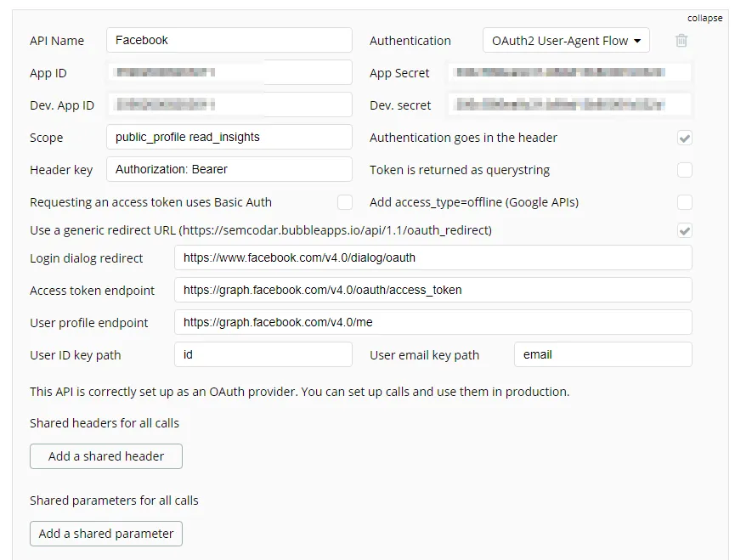
Task: Toggle Use a generic redirect URL checkbox
Action: coord(684,230)
